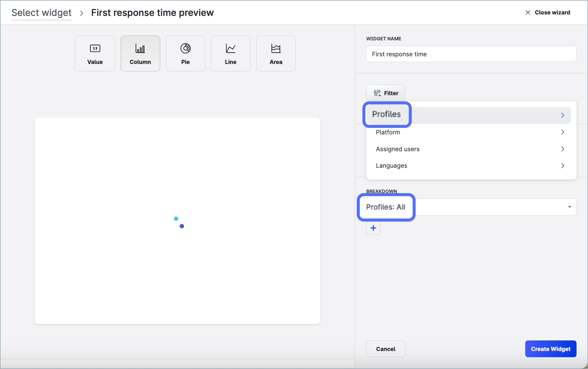Open the Languages filter menu item
588x369 pixels.
click(x=392, y=166)
